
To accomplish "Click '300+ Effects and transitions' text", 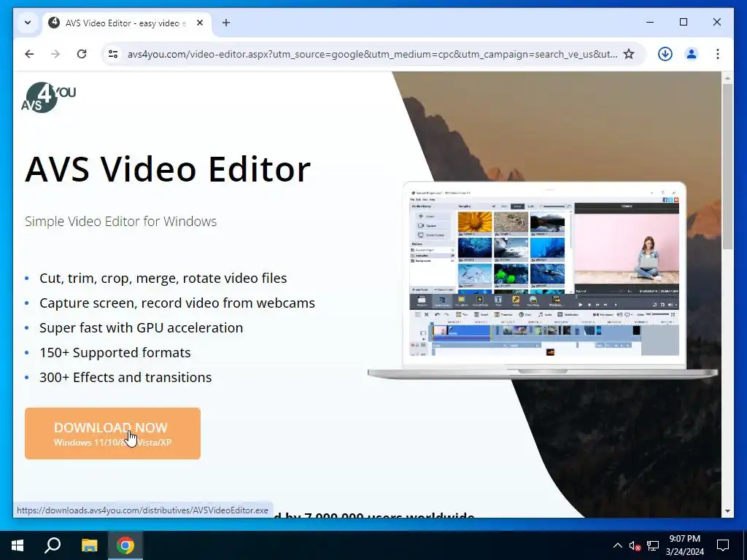I will tap(125, 377).
